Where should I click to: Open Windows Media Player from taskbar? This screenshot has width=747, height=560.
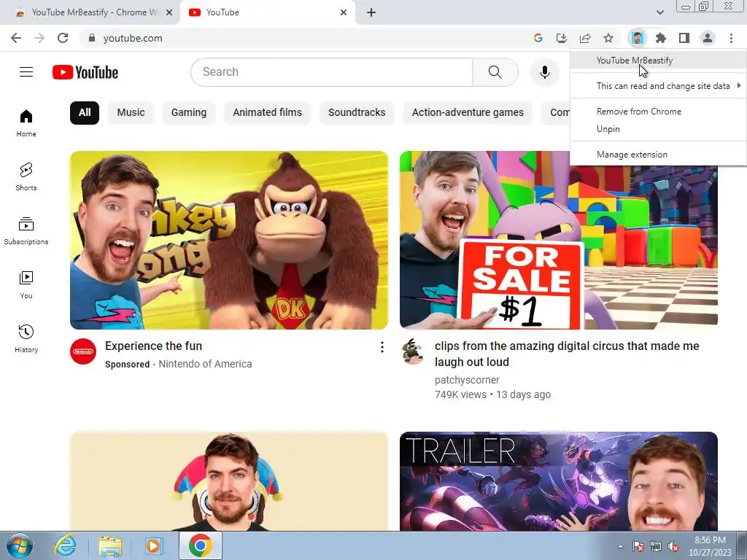click(x=154, y=545)
